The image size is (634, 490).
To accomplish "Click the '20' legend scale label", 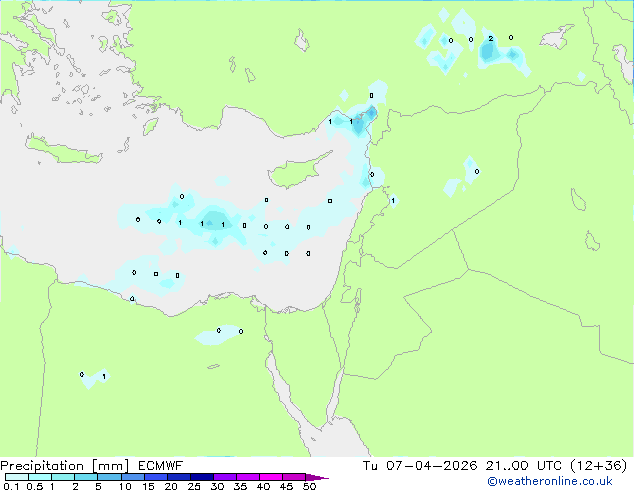I will tap(171, 486).
